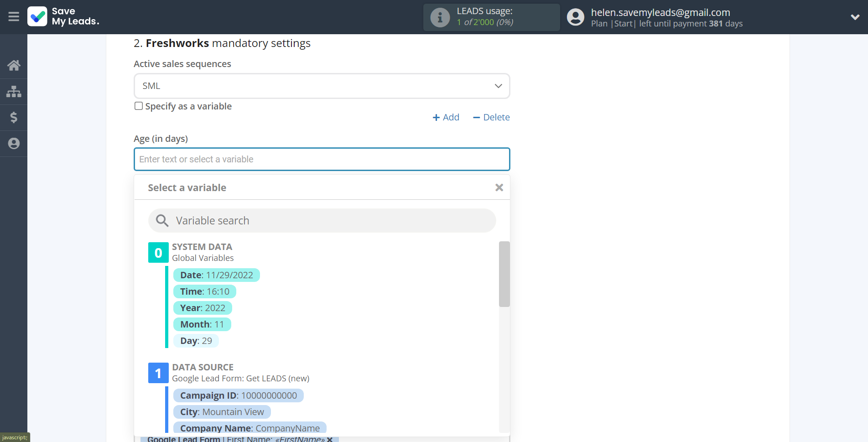Open the profile sidebar icon

click(14, 143)
